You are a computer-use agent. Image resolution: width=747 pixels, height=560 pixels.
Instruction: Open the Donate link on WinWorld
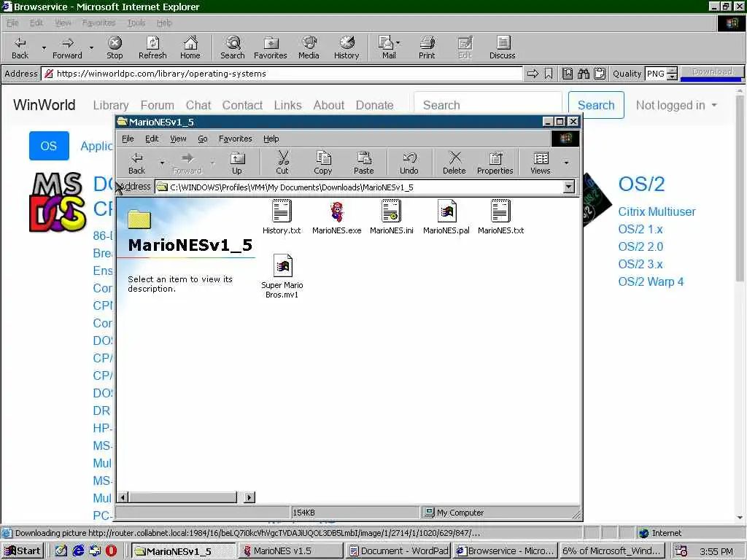[x=374, y=105]
